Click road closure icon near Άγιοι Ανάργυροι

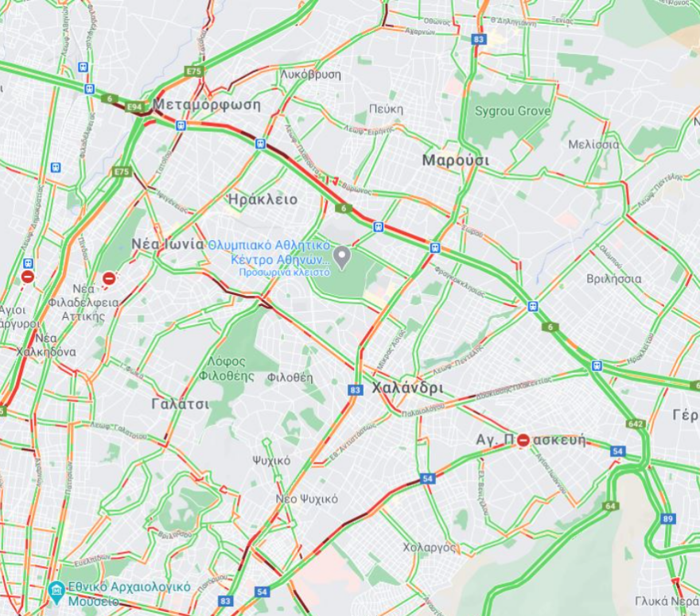28,277
